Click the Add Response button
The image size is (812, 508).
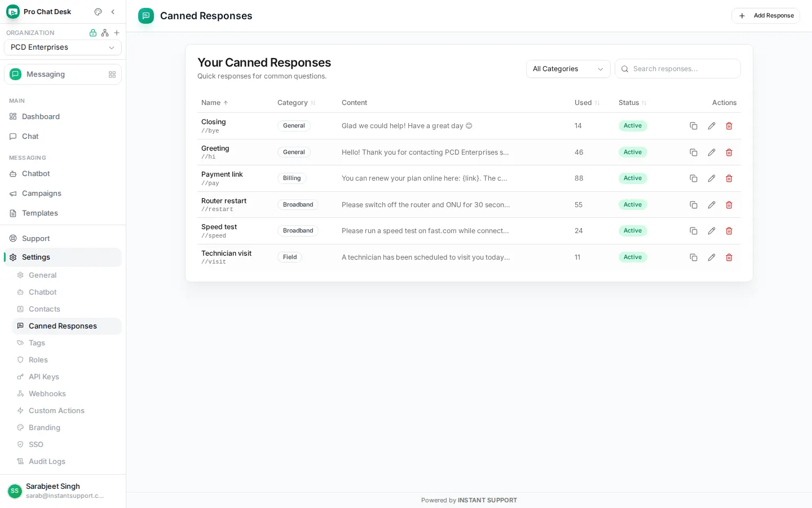pos(766,16)
